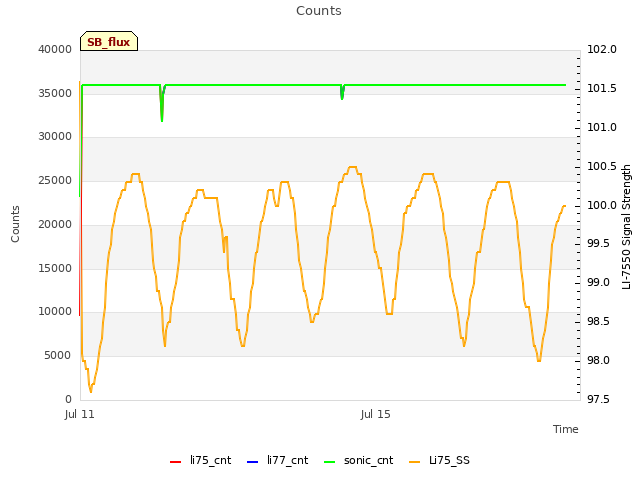Click the chart title Counts at top
The image size is (640, 480).
point(319,11)
